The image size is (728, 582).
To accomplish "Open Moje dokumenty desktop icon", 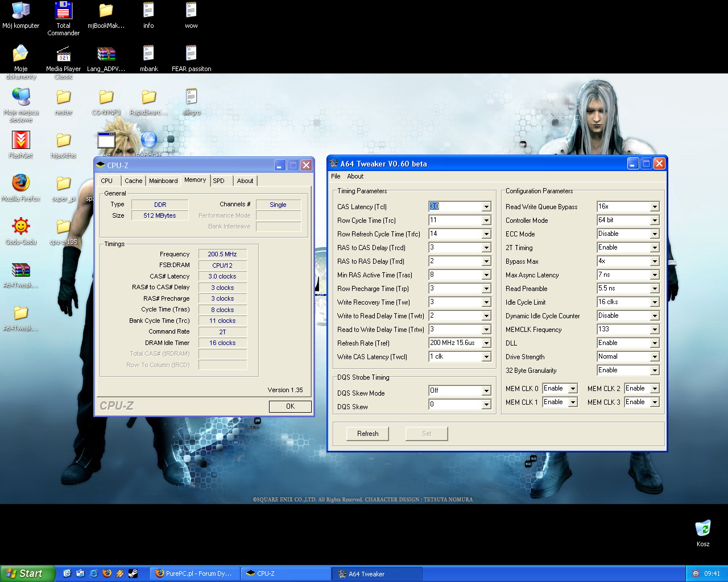I will point(21,62).
